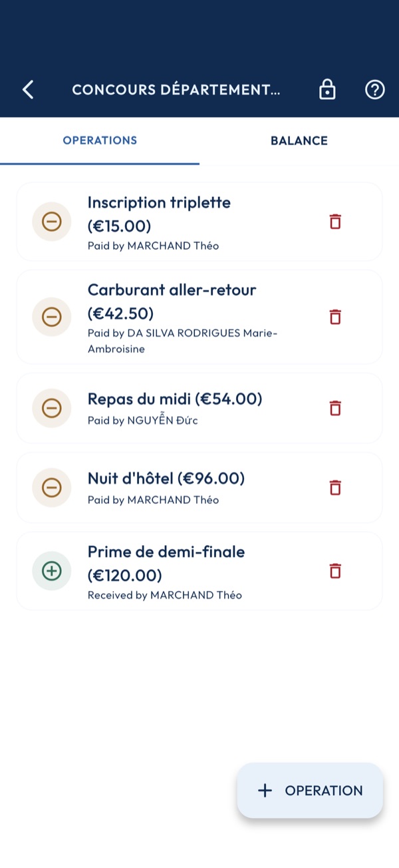Tap minus icon beside Nuit d'hôtel

(52, 487)
